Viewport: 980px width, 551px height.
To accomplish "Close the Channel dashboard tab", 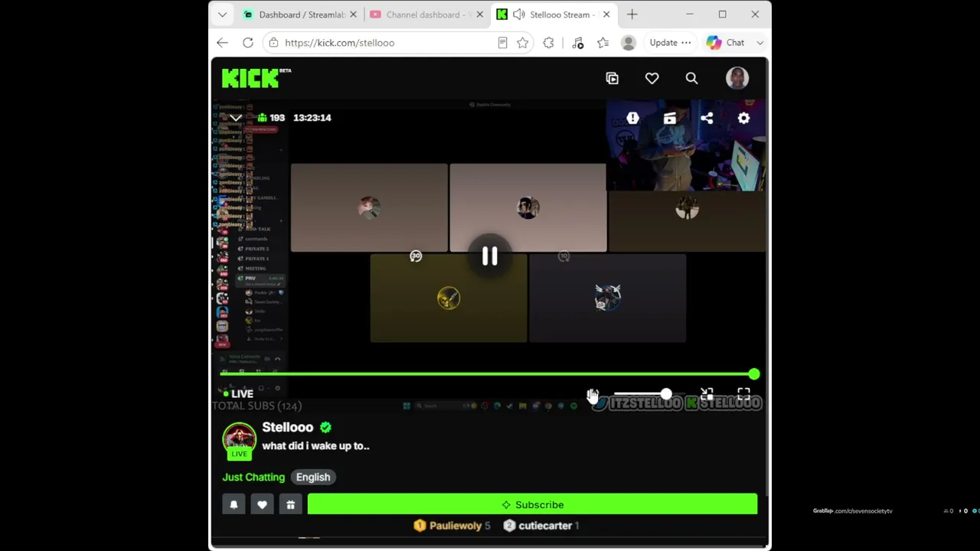I will tap(480, 15).
